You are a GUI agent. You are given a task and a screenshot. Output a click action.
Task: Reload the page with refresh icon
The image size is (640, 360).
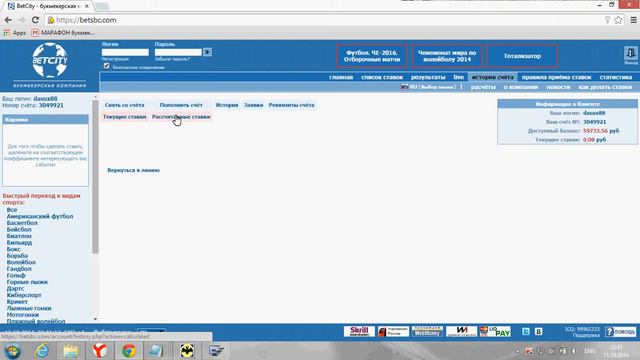tap(36, 20)
